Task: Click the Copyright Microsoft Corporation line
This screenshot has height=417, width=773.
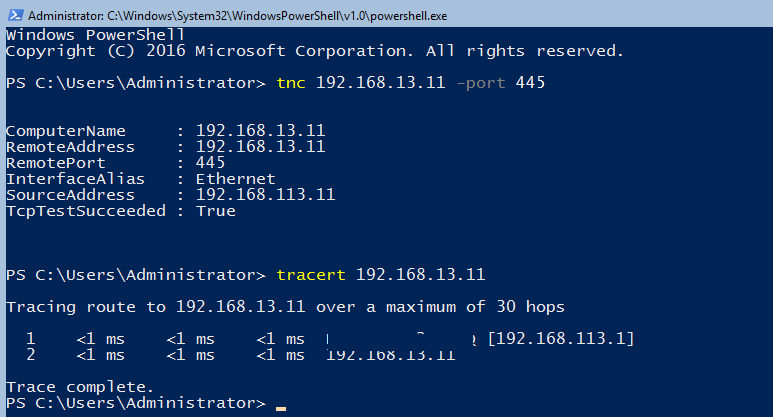Action: coord(315,51)
